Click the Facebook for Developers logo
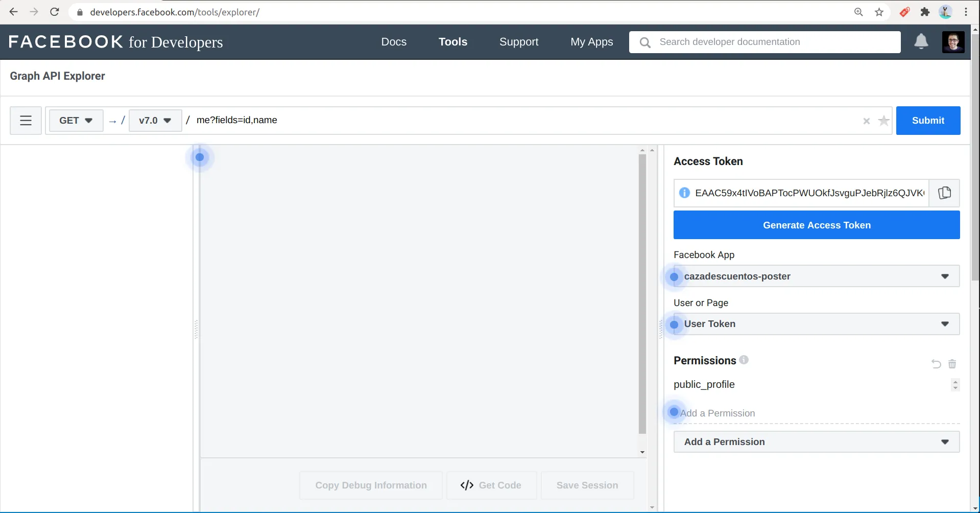Screen dimensions: 980x513 pos(116,42)
